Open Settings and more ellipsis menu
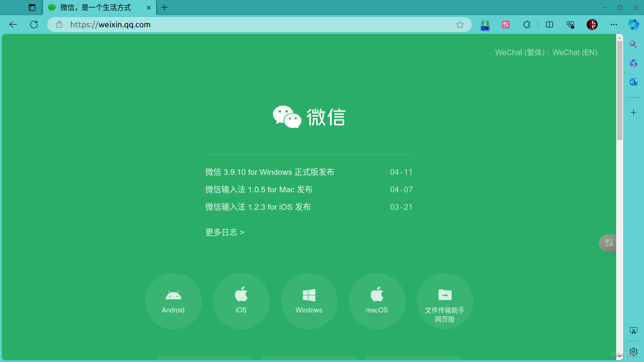This screenshot has width=644, height=362. [x=613, y=25]
